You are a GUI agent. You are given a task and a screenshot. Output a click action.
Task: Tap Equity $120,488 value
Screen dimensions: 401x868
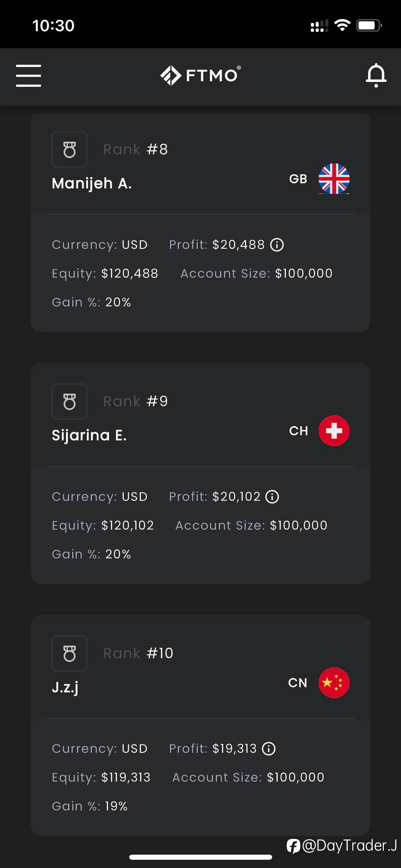tap(130, 274)
